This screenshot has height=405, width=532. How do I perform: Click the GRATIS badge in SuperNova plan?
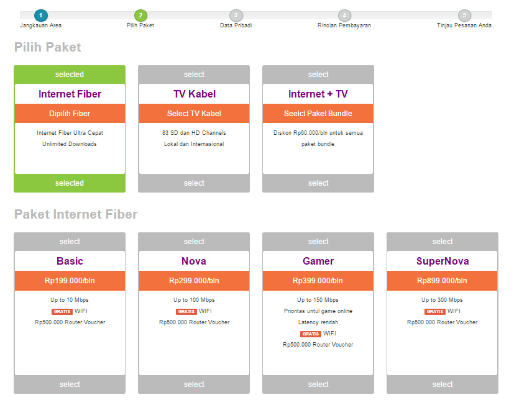pyautogui.click(x=435, y=311)
